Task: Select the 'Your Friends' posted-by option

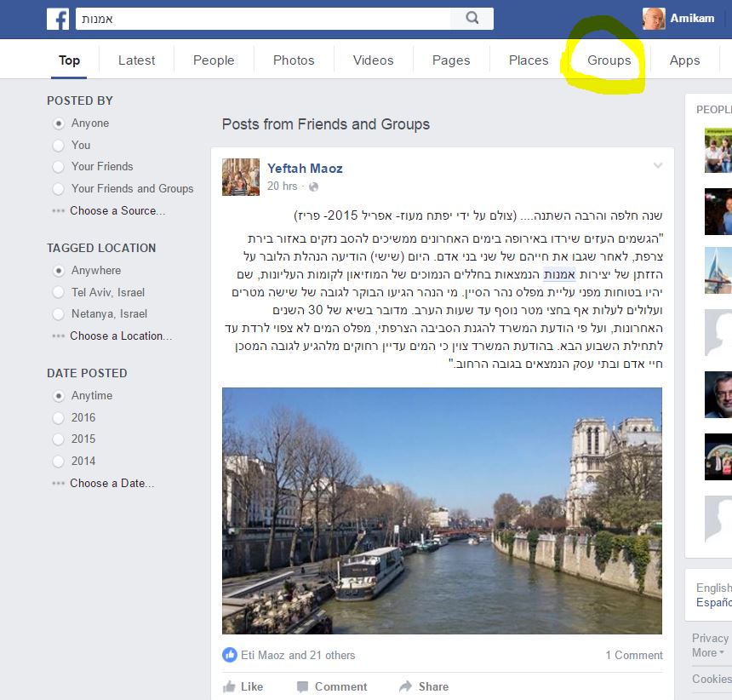Action: pyautogui.click(x=59, y=167)
